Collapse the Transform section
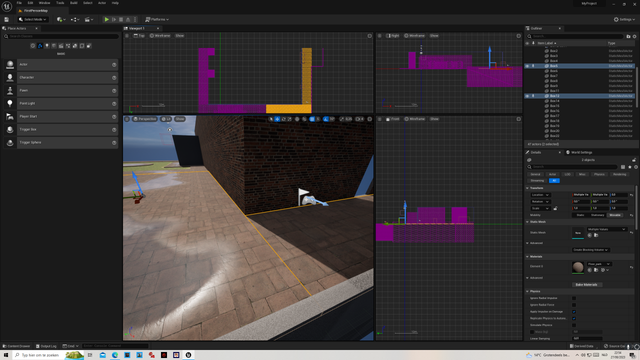 tap(527, 188)
